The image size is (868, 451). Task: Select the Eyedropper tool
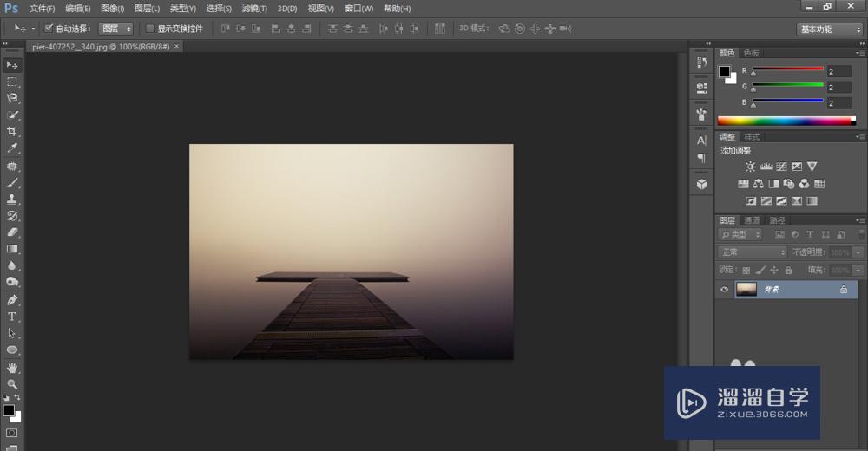coord(12,149)
